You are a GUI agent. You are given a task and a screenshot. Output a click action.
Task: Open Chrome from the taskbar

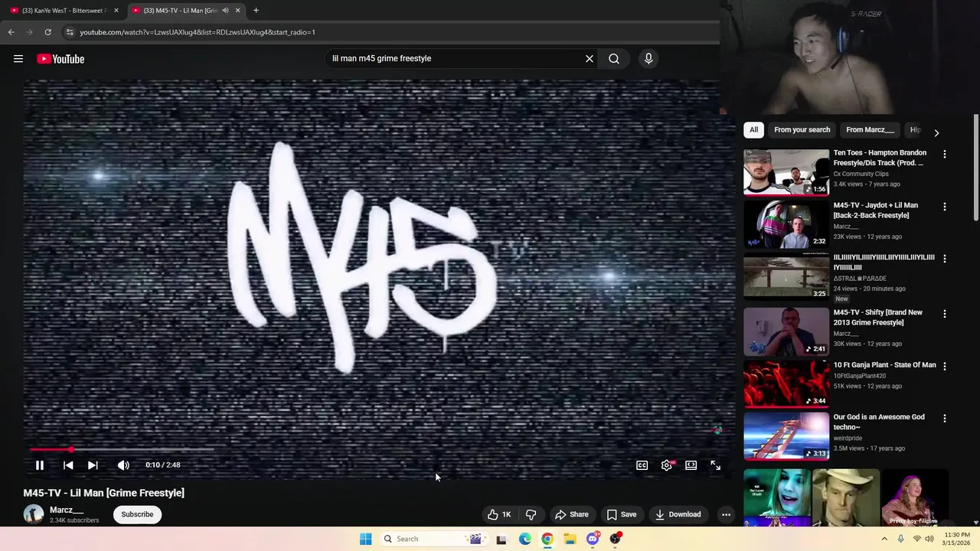547,539
